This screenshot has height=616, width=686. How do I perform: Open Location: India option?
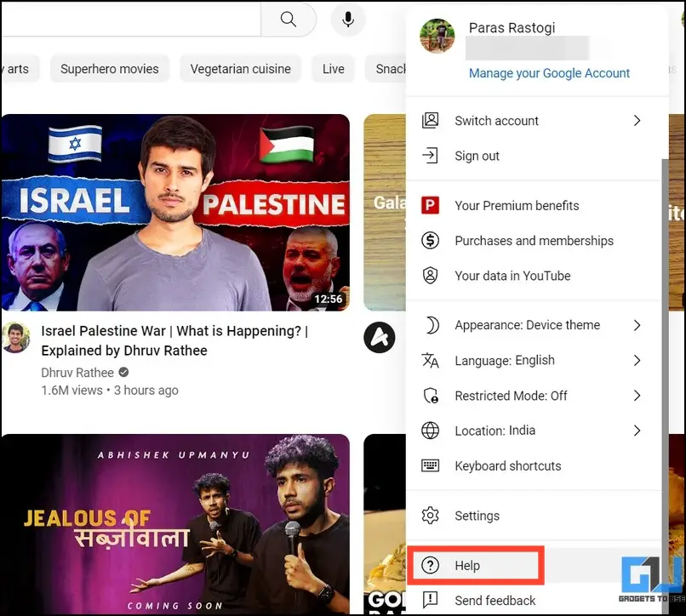(x=534, y=431)
